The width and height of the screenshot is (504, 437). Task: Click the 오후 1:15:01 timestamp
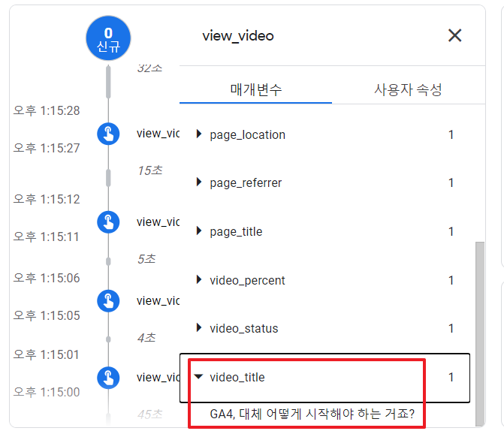(x=47, y=354)
